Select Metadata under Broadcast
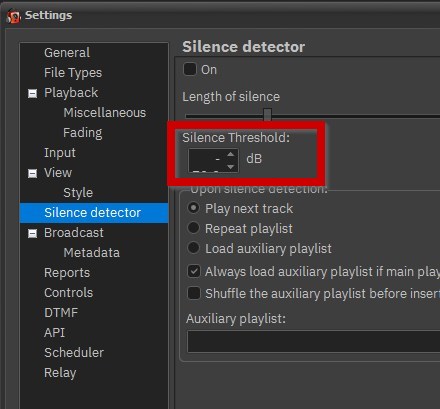The image size is (440, 409). coord(92,253)
